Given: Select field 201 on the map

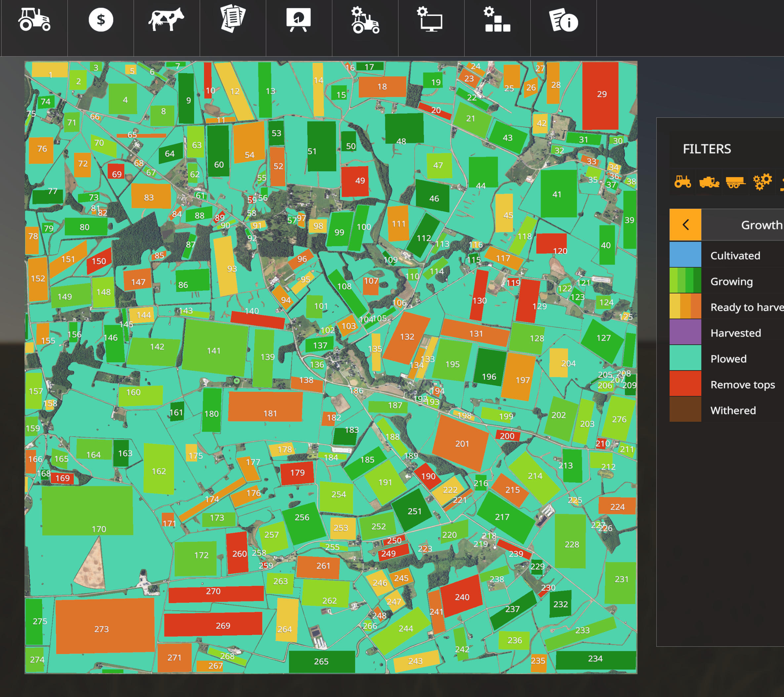Looking at the screenshot, I should [460, 442].
